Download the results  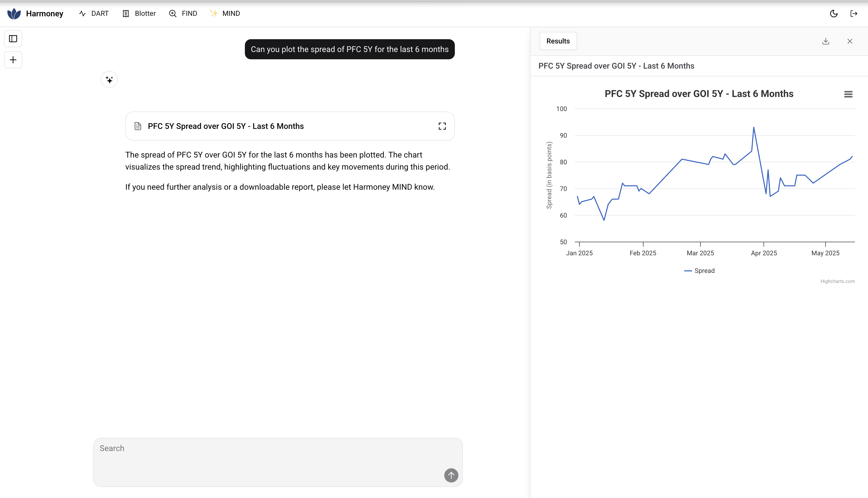[826, 41]
